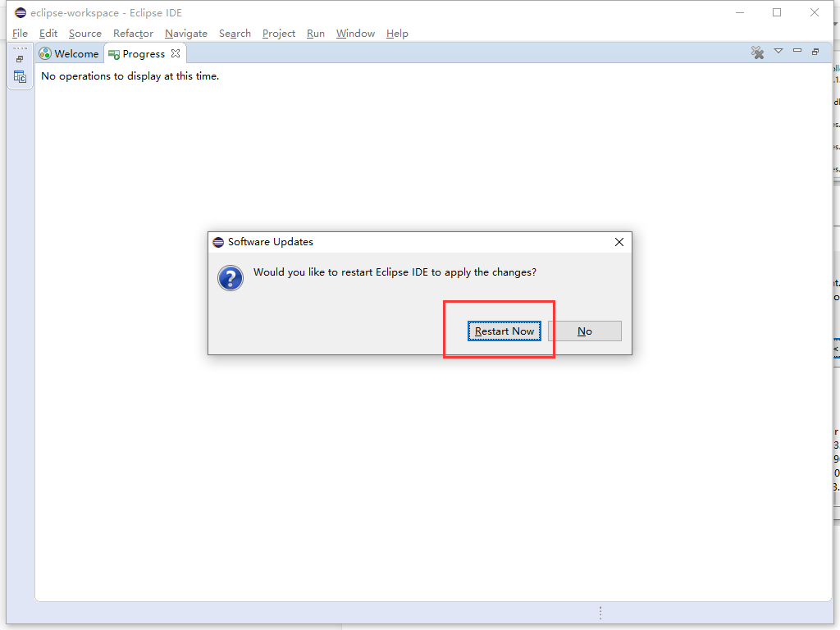
Task: Close the Eclipse IDE window
Action: tap(815, 12)
